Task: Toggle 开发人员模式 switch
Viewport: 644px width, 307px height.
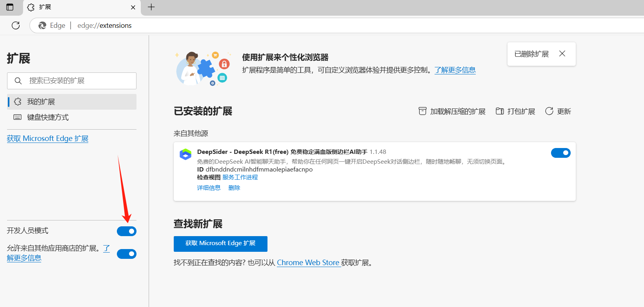Action: point(127,231)
